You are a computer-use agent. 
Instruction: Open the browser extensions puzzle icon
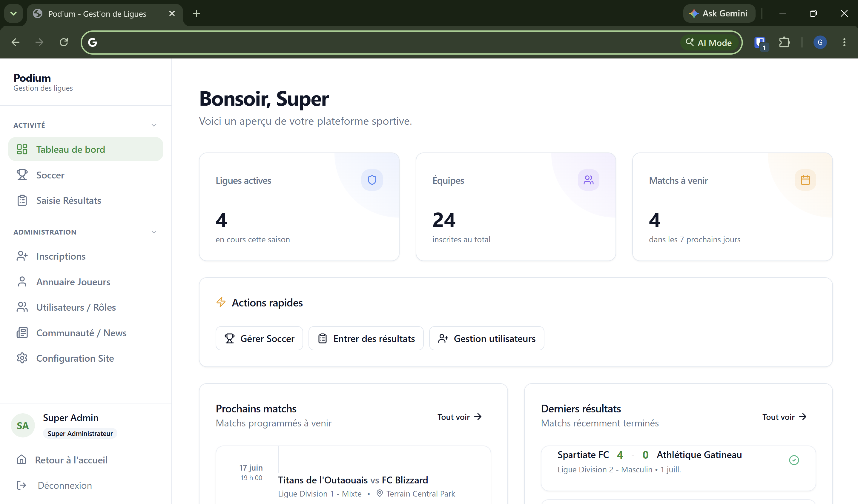(784, 42)
